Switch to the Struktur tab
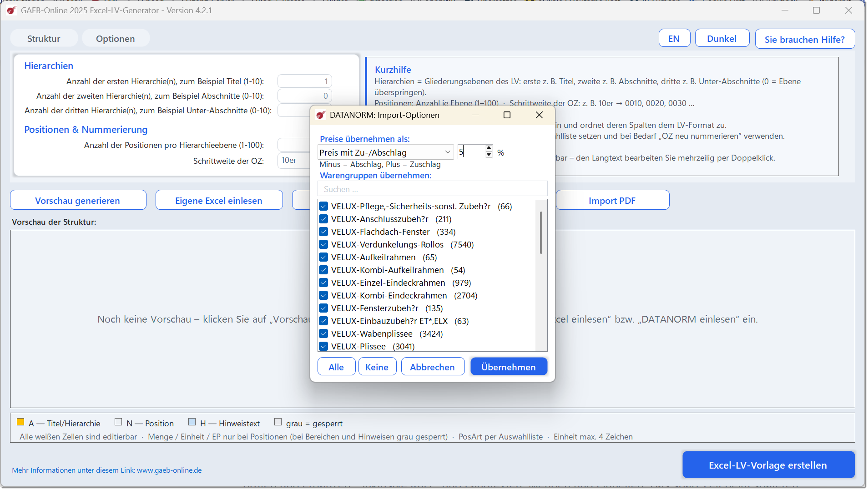 (44, 39)
